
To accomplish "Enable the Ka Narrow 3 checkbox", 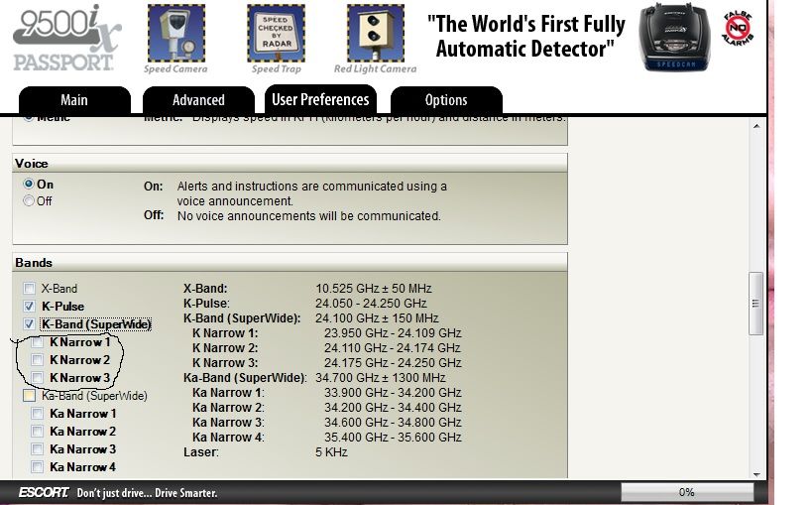I will 38,449.
